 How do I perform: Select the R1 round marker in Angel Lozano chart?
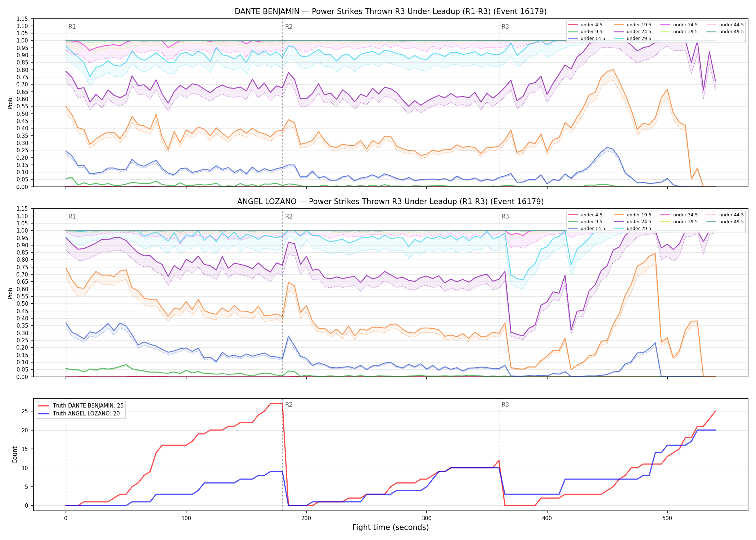pos(72,216)
